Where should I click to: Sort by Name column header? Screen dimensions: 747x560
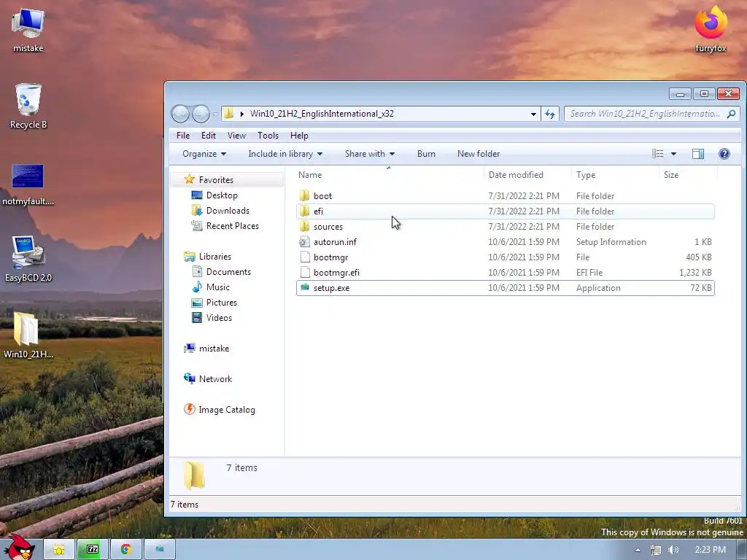click(390, 175)
